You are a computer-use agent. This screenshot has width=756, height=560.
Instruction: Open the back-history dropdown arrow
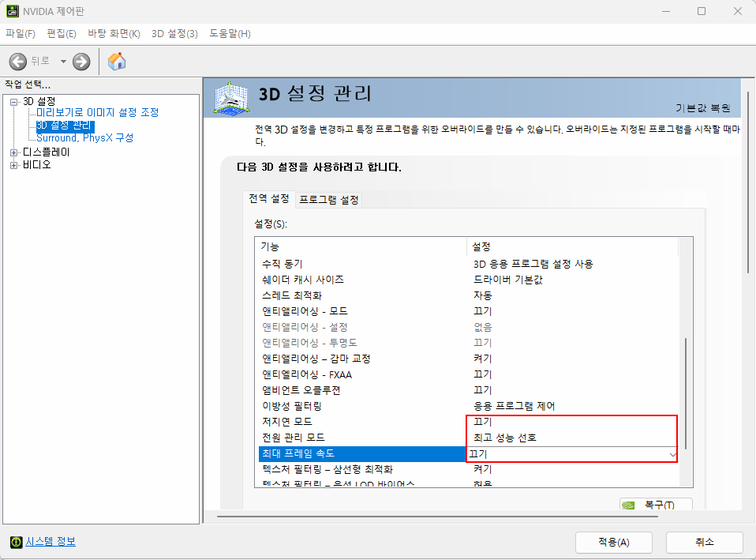[x=63, y=62]
